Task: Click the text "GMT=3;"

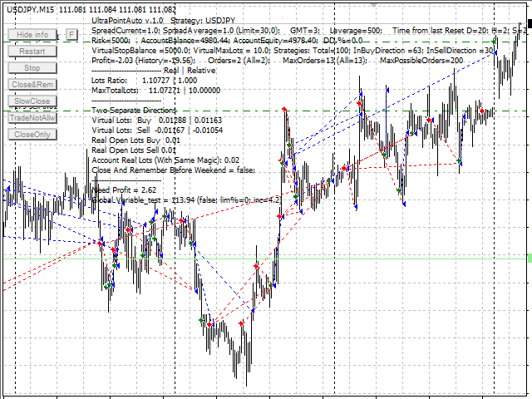Action: point(304,31)
